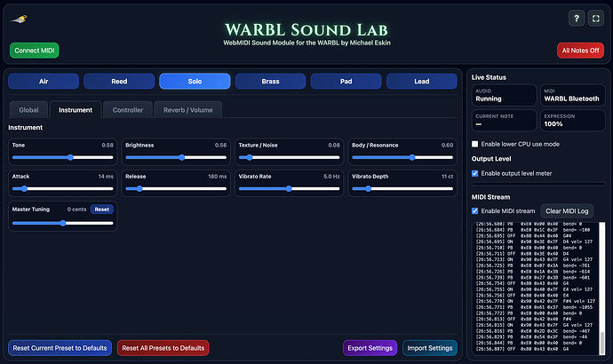
Task: Click the Attack value 14 ms
Action: click(x=106, y=177)
